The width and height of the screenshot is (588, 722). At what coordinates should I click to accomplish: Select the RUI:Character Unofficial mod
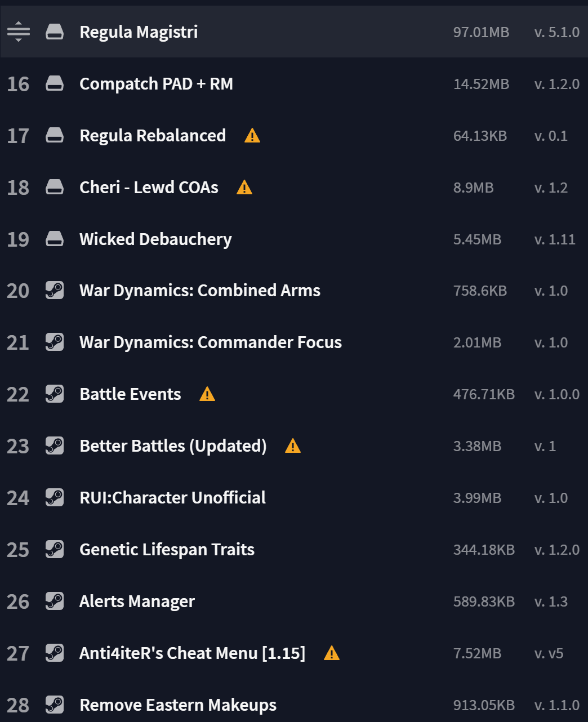tap(294, 498)
